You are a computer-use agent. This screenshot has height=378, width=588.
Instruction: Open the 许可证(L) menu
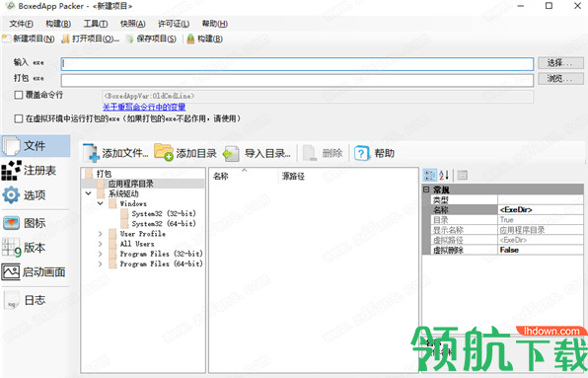174,24
